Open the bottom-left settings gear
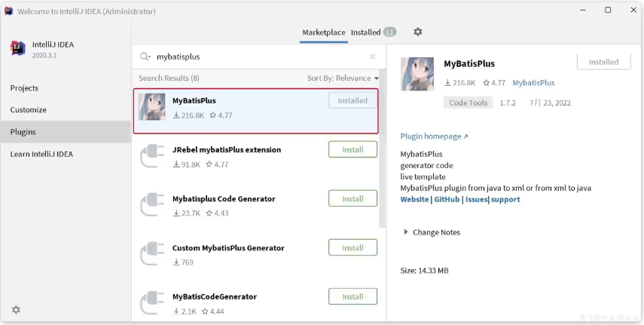The image size is (644, 325). click(x=16, y=310)
